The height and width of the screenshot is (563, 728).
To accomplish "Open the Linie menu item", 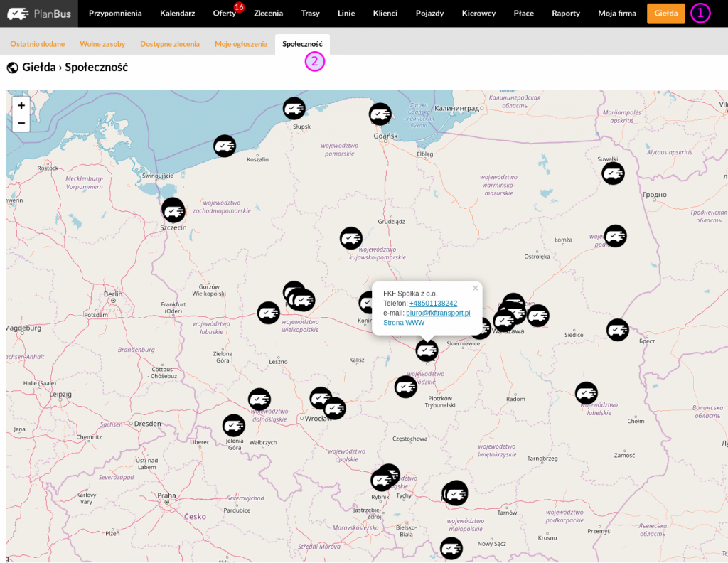I will tap(346, 13).
